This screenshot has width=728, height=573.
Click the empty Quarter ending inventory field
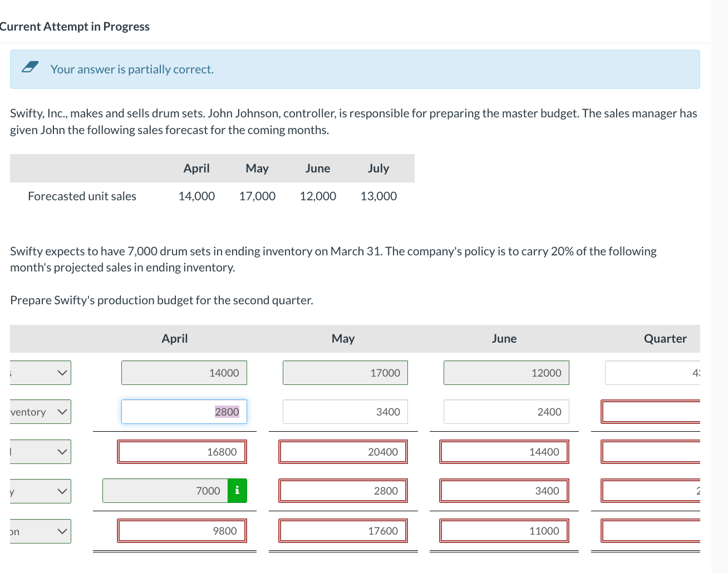tap(650, 412)
